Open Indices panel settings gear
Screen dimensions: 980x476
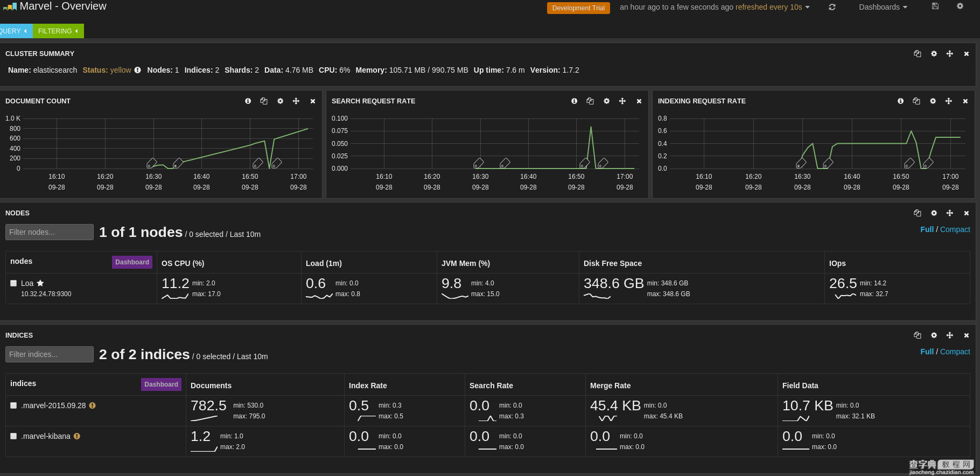934,335
